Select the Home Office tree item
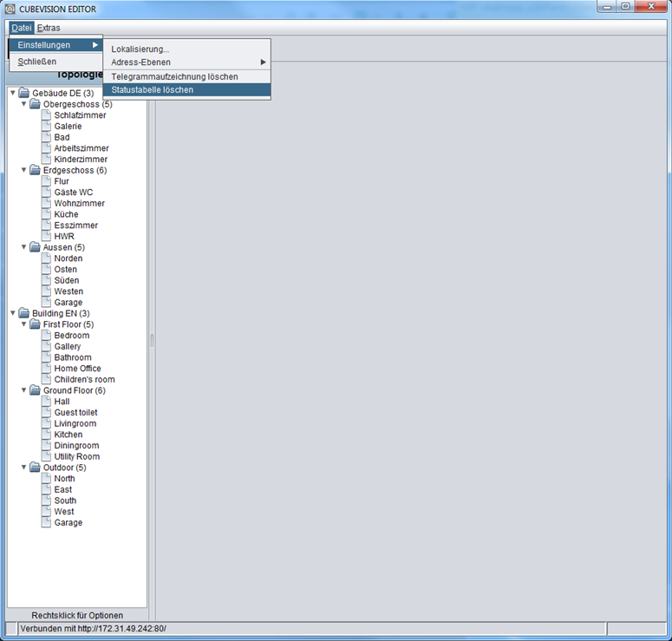Viewport: 672px width, 641px height. 77,369
